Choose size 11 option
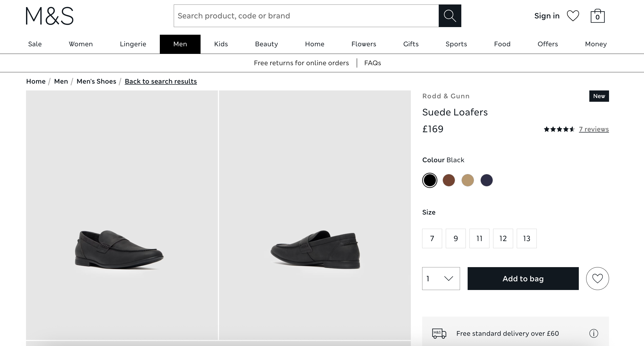The height and width of the screenshot is (346, 644). (x=479, y=238)
